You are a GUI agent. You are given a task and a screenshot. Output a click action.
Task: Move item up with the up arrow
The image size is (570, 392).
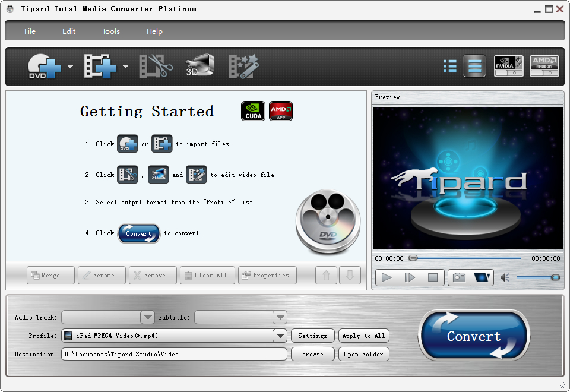click(x=326, y=275)
